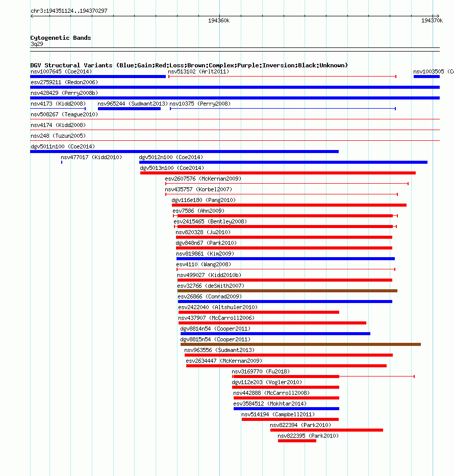The image size is (454, 476).
Task: Click nsv822395 (Park2010) label
Action: [308, 436]
